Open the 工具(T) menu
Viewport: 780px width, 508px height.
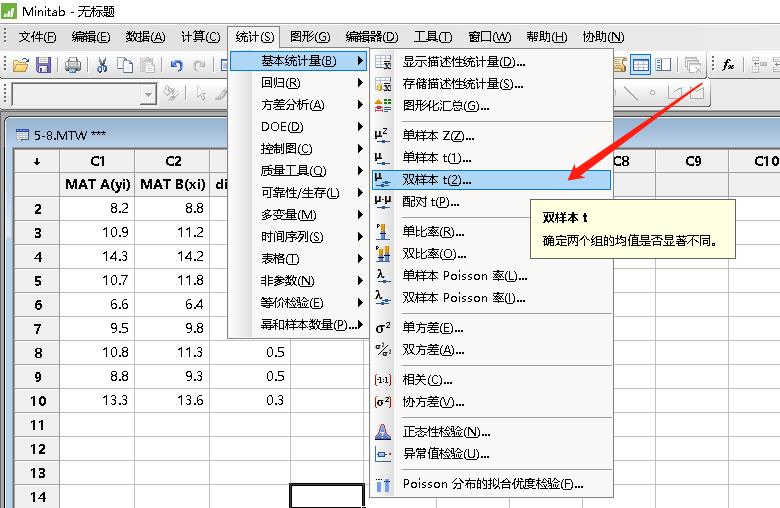click(433, 37)
